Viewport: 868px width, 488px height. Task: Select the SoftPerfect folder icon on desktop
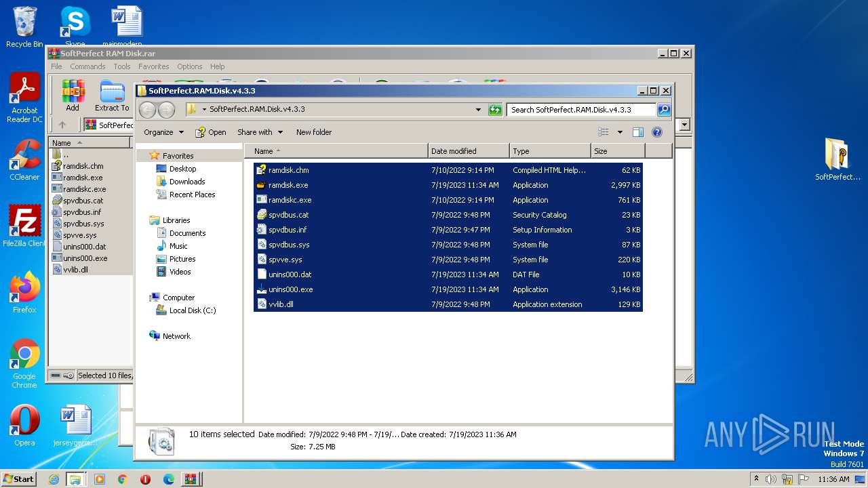[837, 159]
